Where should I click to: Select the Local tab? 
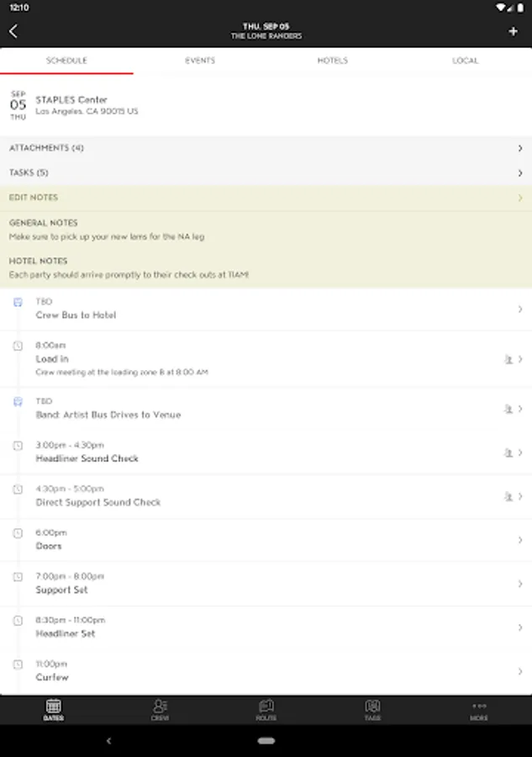click(x=465, y=61)
